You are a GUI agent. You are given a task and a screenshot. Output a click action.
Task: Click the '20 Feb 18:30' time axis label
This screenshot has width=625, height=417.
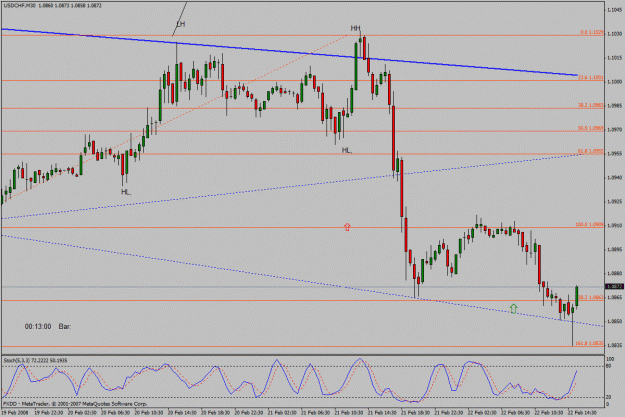pos(215,413)
